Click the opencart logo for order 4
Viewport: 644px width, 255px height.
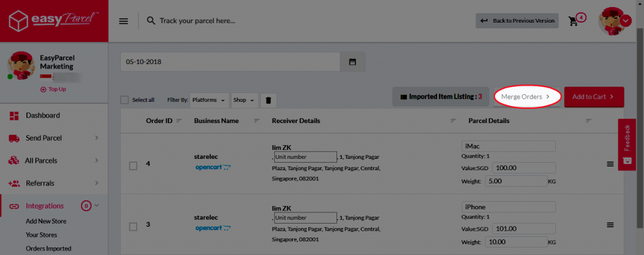(x=213, y=167)
